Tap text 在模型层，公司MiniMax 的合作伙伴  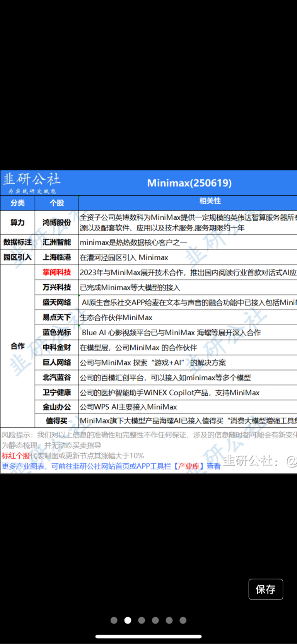pos(138,348)
